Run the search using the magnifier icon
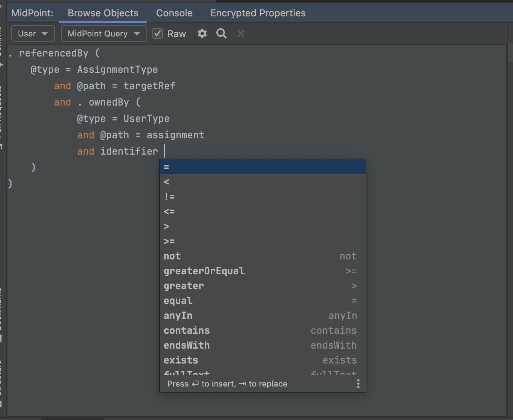Viewport: 513px width, 420px height. click(221, 33)
